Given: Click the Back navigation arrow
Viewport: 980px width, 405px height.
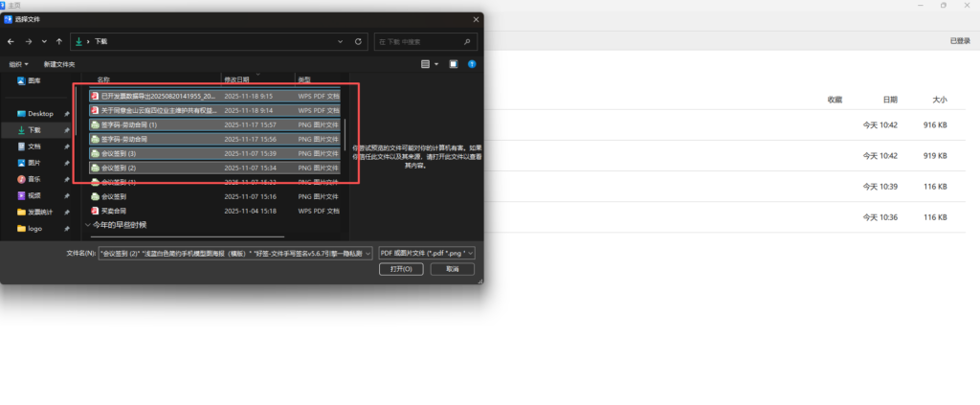Looking at the screenshot, I should (11, 42).
